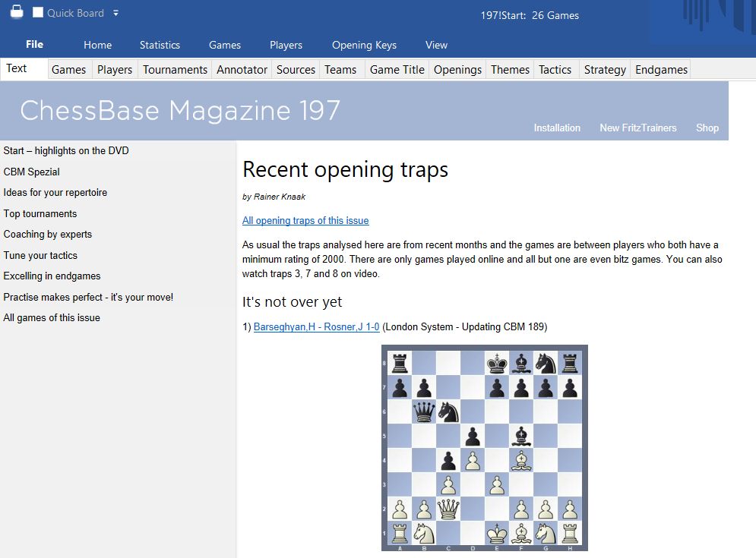Click the Quick Board square icon
Screen dimensions: 756x558
[x=38, y=13]
